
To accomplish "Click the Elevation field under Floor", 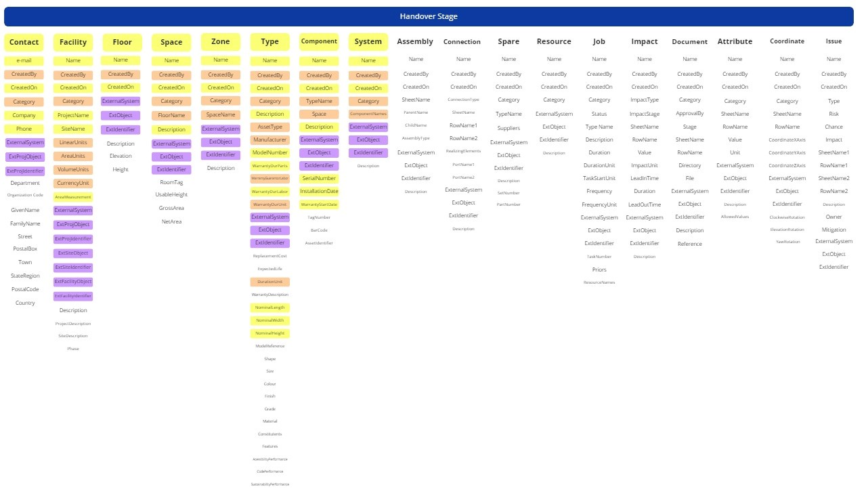I will point(120,156).
